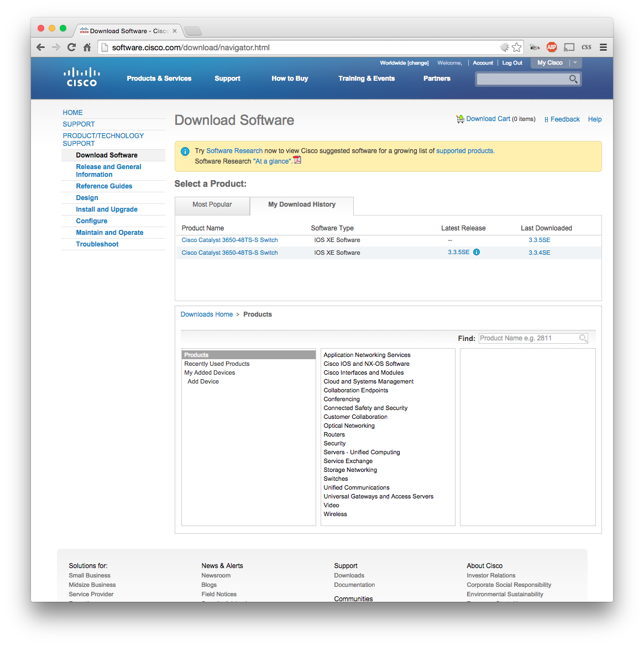
Task: Click the extension icon left of AdBlock
Action: point(535,48)
